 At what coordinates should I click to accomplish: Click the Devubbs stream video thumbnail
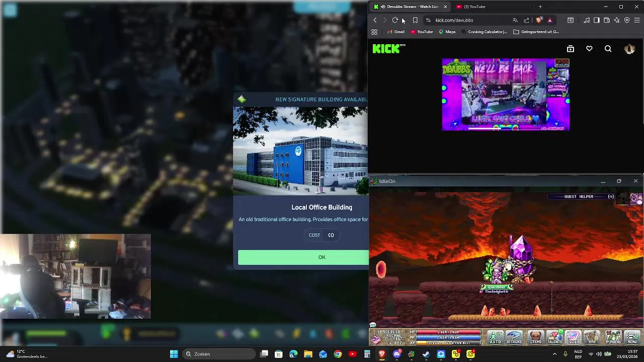point(506,95)
